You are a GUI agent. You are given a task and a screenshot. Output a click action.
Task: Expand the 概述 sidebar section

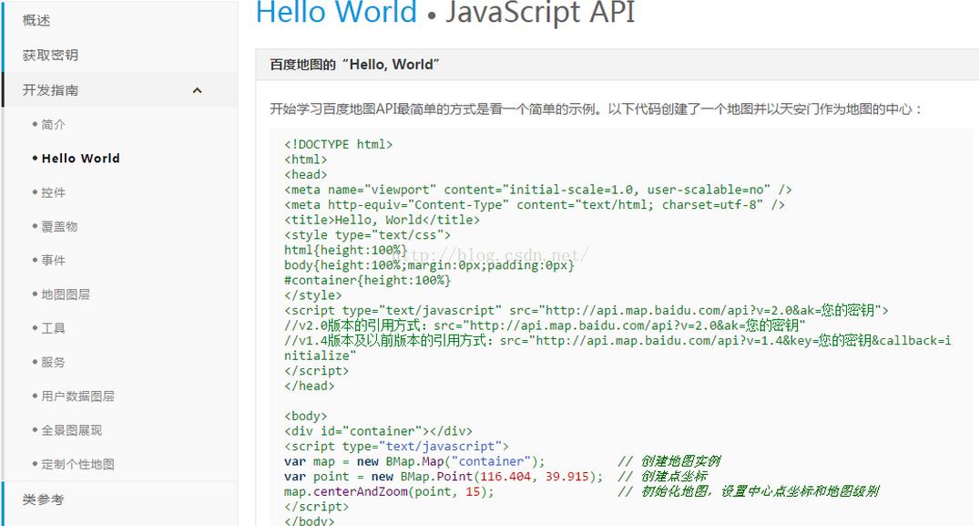[x=36, y=20]
